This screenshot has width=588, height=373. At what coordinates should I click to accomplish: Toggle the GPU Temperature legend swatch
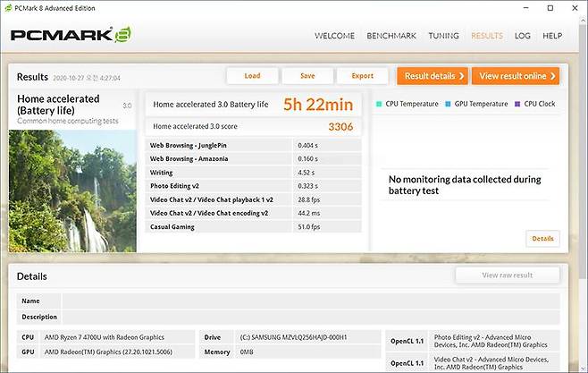[x=448, y=104]
